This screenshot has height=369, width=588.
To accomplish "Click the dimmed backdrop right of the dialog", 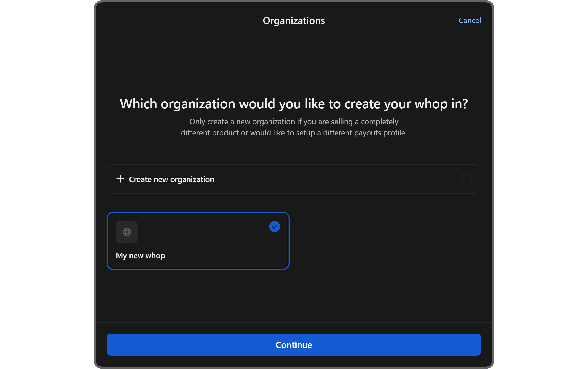I will tap(493, 171).
